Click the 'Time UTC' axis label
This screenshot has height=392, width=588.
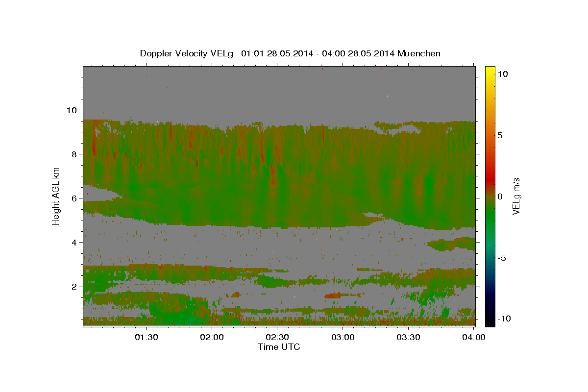tap(279, 347)
